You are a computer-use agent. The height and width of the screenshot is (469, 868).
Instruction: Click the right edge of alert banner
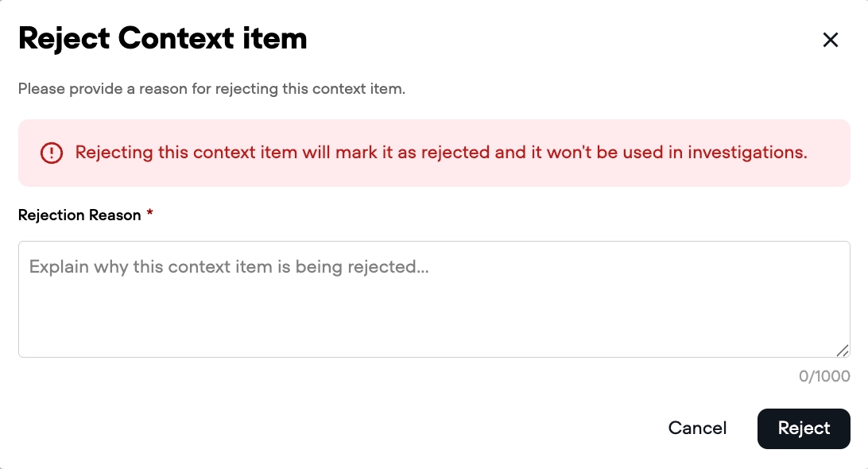(x=841, y=153)
